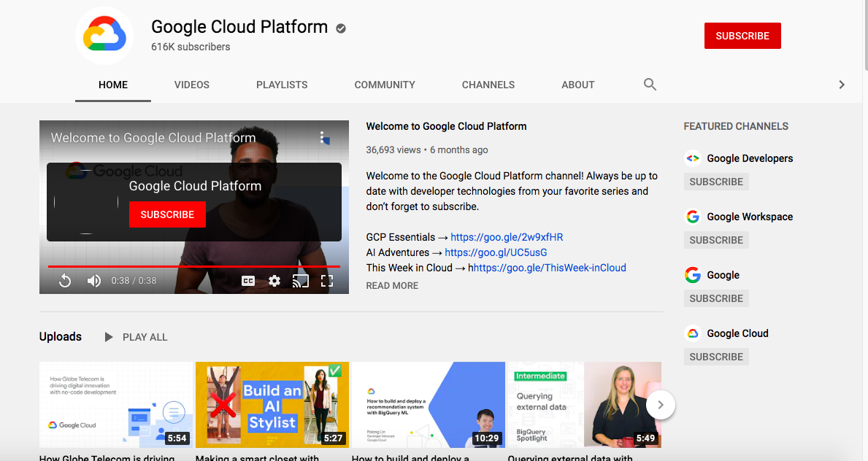Switch to the HOME tab
The height and width of the screenshot is (461, 868).
(x=113, y=85)
